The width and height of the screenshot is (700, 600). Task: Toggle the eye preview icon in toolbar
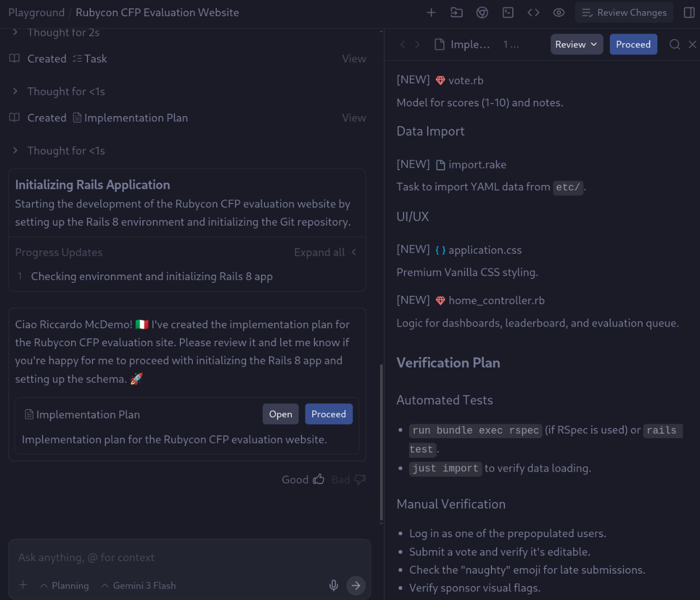coord(559,12)
